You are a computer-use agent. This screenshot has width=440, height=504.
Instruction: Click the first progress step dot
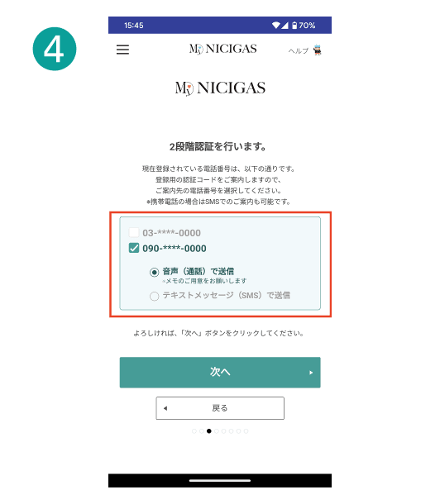click(x=194, y=431)
